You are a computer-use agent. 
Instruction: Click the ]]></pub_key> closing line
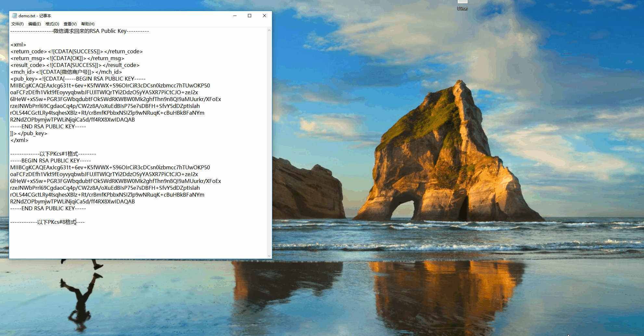click(29, 134)
